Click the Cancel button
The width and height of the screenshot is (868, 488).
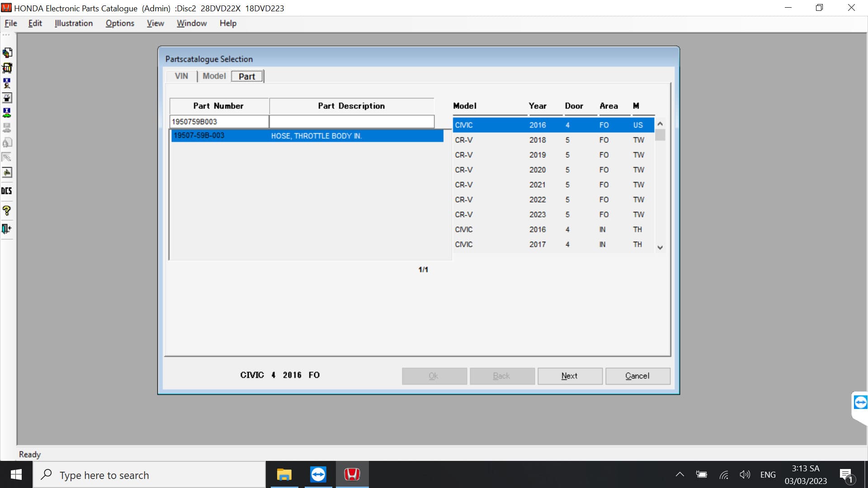637,376
